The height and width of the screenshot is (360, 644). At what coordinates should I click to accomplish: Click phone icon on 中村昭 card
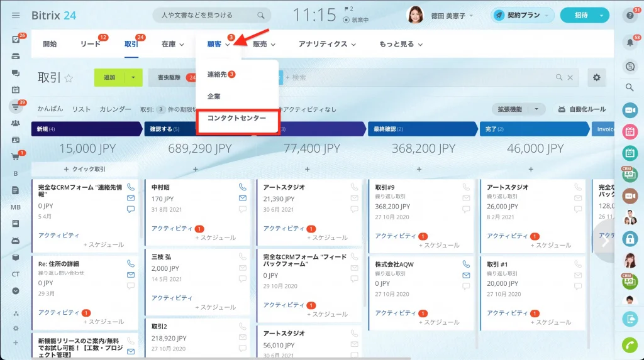point(243,187)
